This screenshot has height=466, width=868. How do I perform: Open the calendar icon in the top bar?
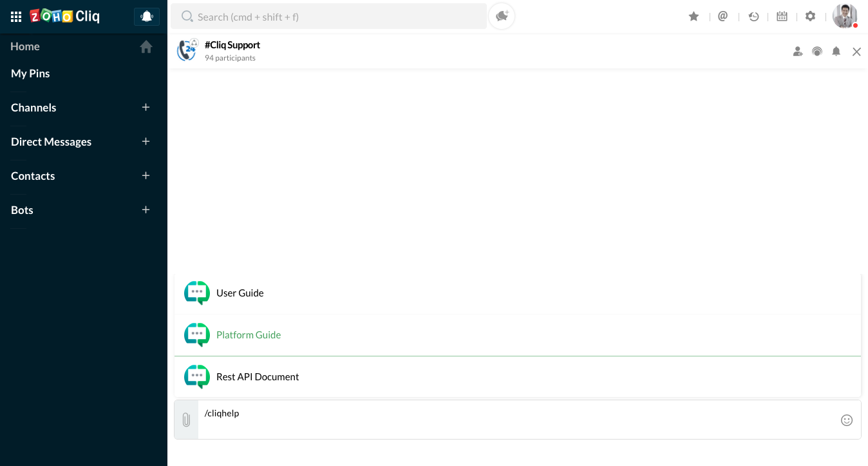[x=782, y=17]
